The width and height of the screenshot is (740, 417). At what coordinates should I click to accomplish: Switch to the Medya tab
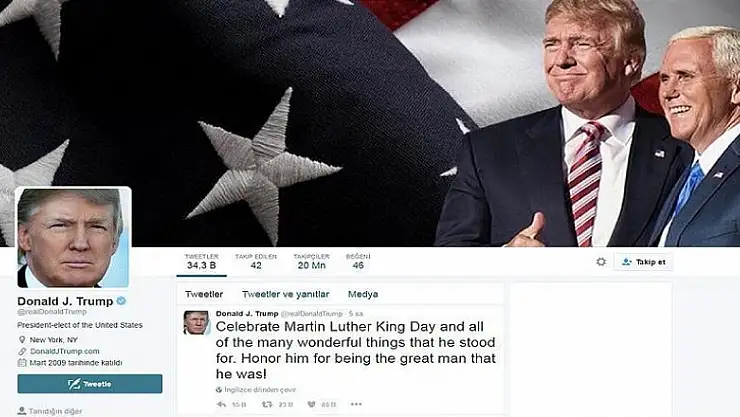click(363, 294)
